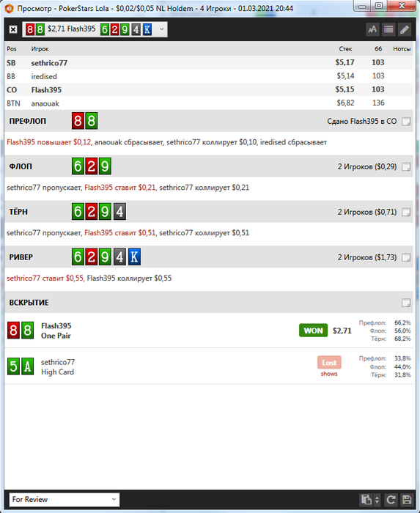This screenshot has width=420, height=513.
Task: Edit hand with the pencil icon
Action: pyautogui.click(x=405, y=30)
